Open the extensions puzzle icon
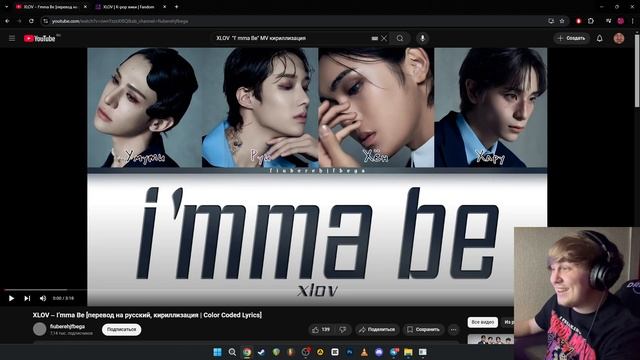Screen dimensions: 640x360 coord(591,21)
